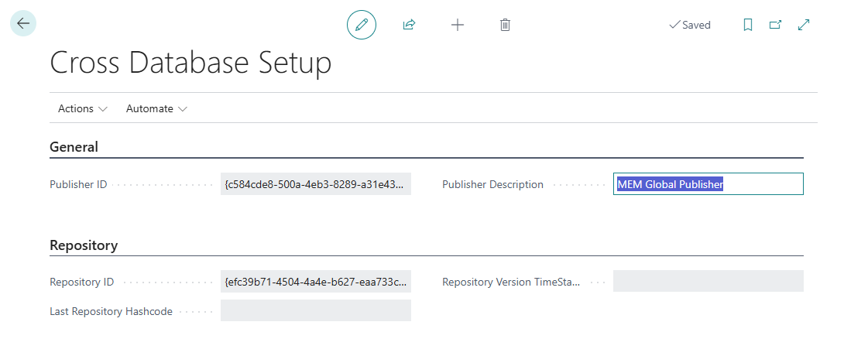Click the Repository ID field
Viewport: 868px width, 339px height.
tap(316, 282)
